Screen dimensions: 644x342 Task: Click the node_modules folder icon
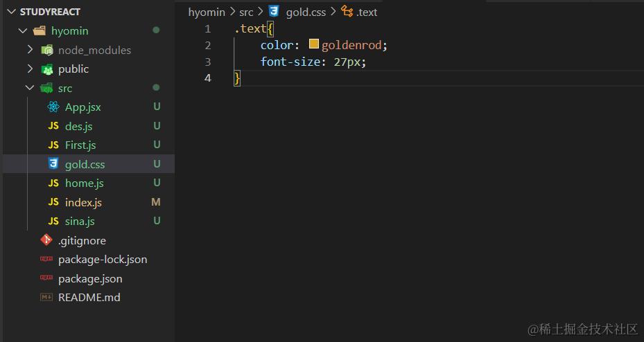(47, 50)
